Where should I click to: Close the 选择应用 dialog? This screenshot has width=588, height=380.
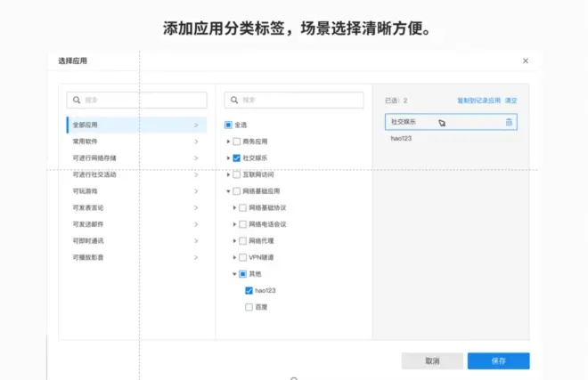525,61
